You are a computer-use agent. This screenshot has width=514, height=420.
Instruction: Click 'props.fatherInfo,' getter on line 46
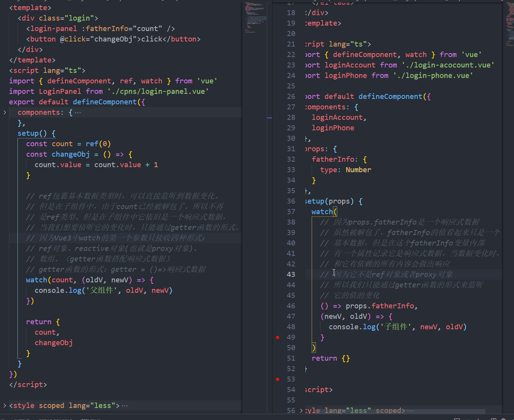(382, 306)
